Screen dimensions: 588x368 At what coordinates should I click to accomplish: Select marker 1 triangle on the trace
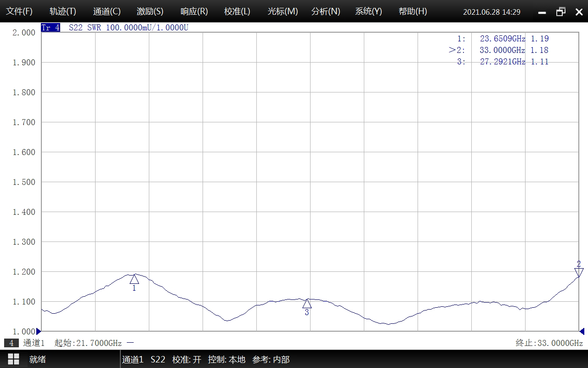[x=134, y=279]
